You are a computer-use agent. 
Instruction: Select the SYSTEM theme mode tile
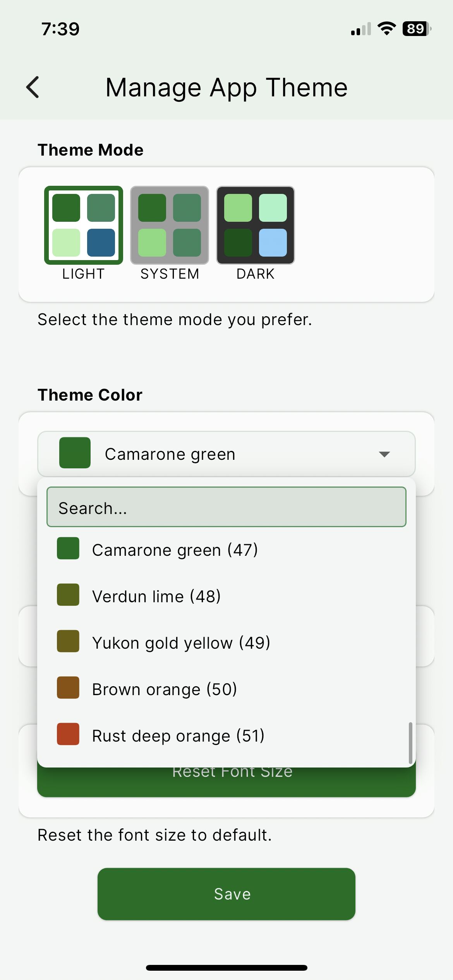170,226
